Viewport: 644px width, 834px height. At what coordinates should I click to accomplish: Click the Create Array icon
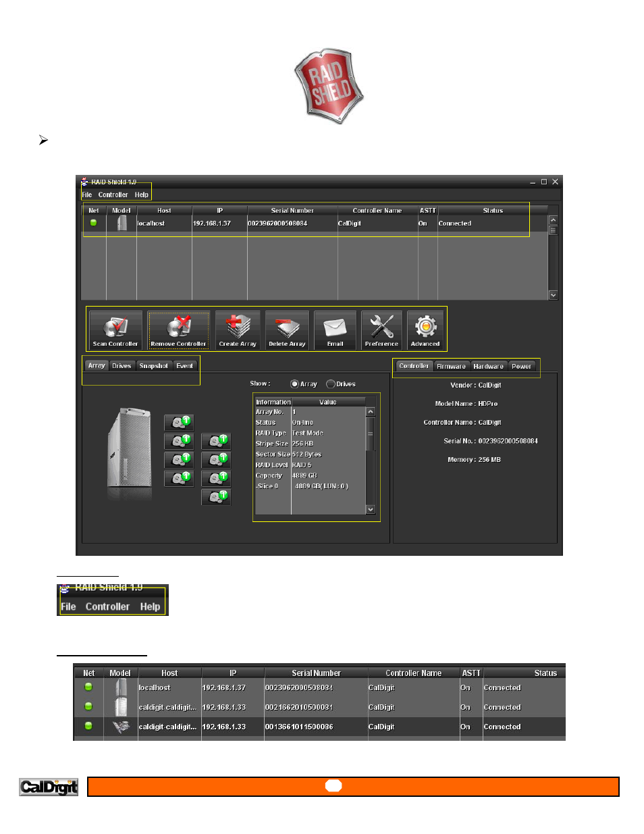pyautogui.click(x=238, y=330)
